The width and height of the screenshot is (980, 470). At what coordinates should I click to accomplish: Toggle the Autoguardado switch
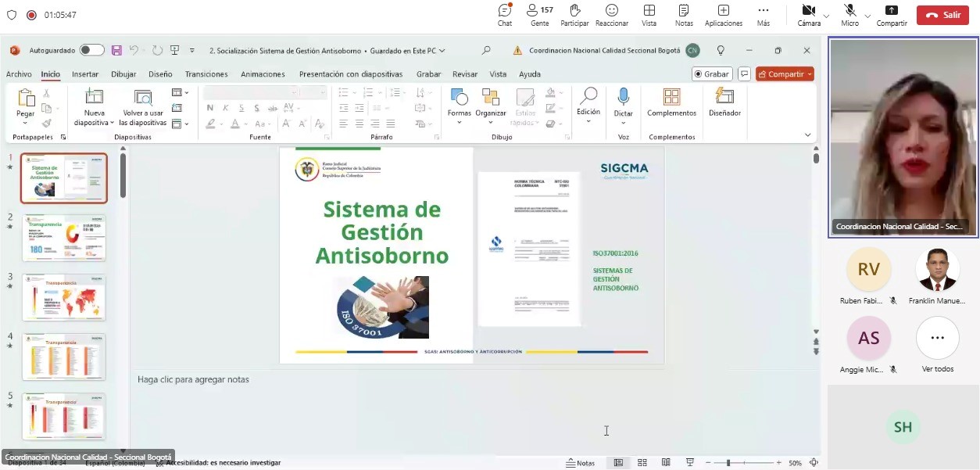click(91, 50)
